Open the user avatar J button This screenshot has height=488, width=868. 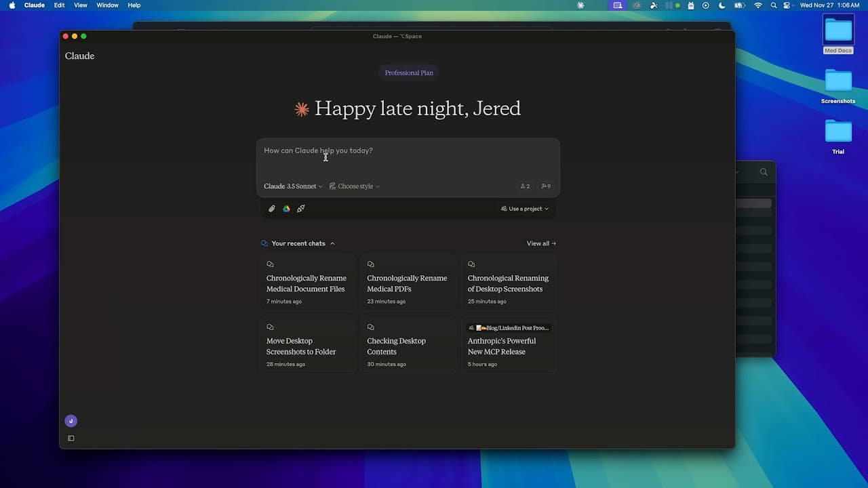(71, 421)
